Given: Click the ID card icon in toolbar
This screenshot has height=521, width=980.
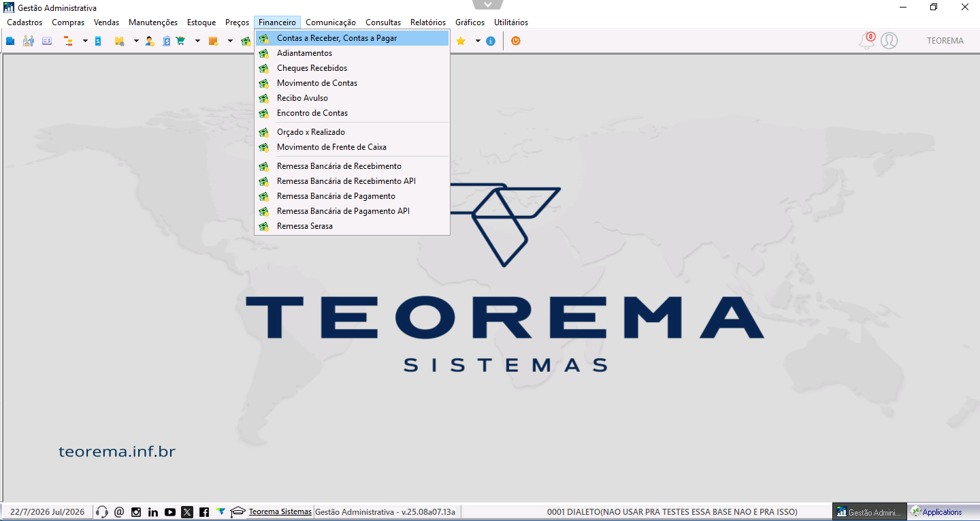Looking at the screenshot, I should pos(47,41).
